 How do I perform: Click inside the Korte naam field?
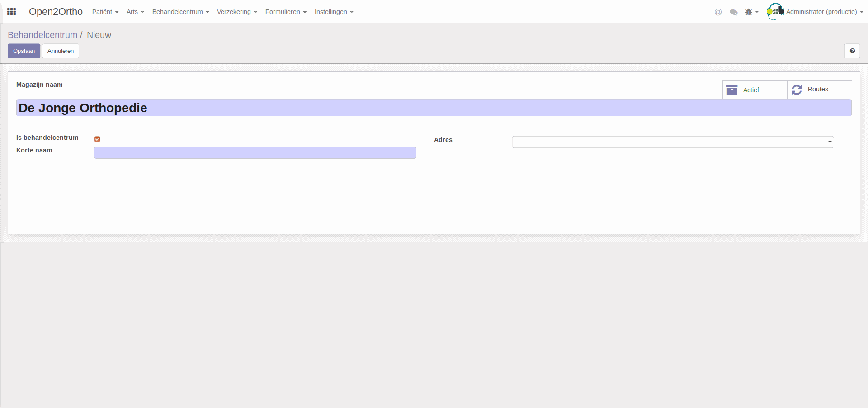point(255,152)
